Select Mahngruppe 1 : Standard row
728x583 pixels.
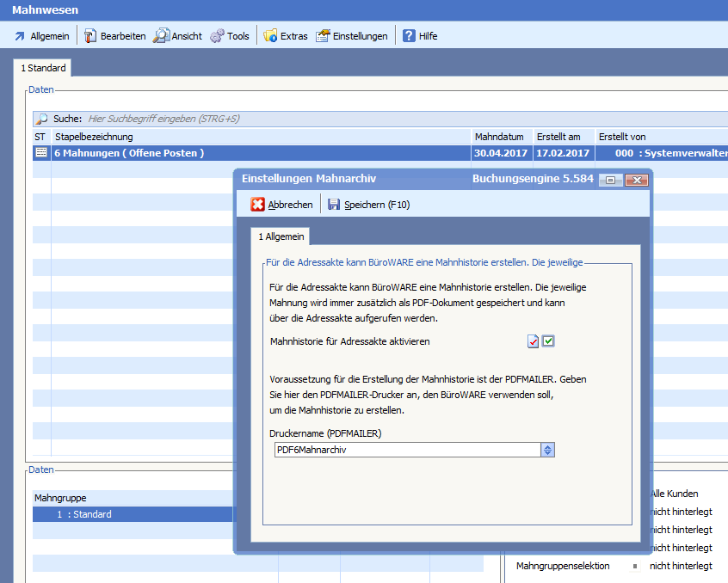tap(129, 514)
